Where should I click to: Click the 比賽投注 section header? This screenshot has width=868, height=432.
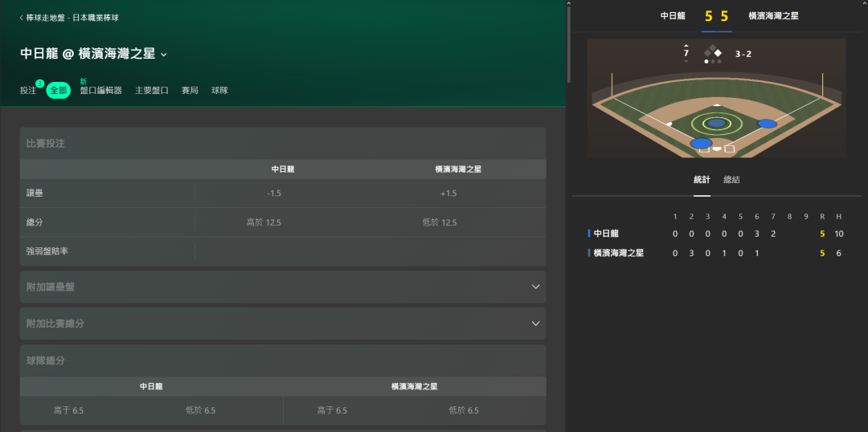(283, 144)
